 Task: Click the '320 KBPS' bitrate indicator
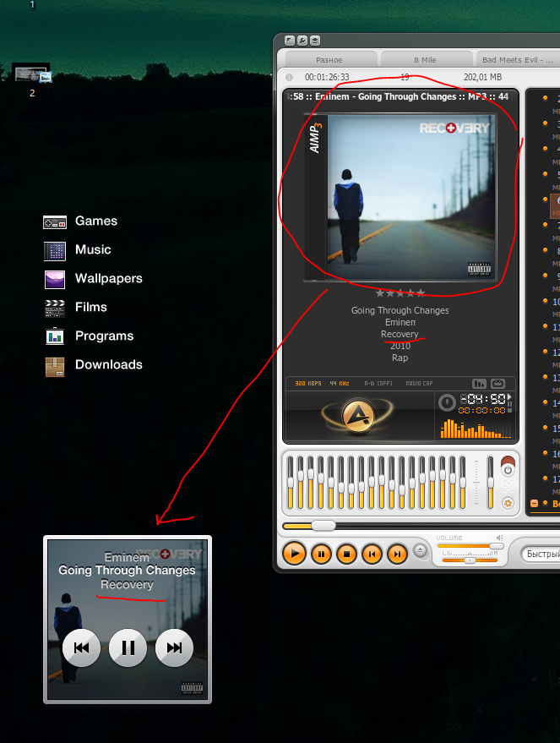[x=308, y=384]
